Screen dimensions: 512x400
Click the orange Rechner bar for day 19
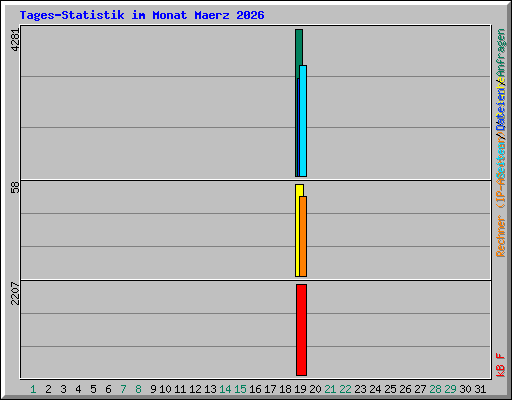303,237
